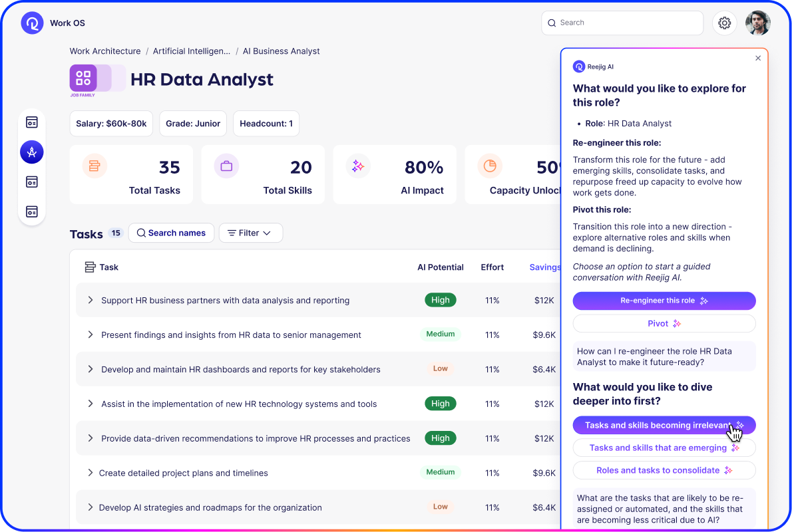The height and width of the screenshot is (532, 792).
Task: Expand the 'Develop AI strategies and roadmaps' task
Action: tap(91, 507)
